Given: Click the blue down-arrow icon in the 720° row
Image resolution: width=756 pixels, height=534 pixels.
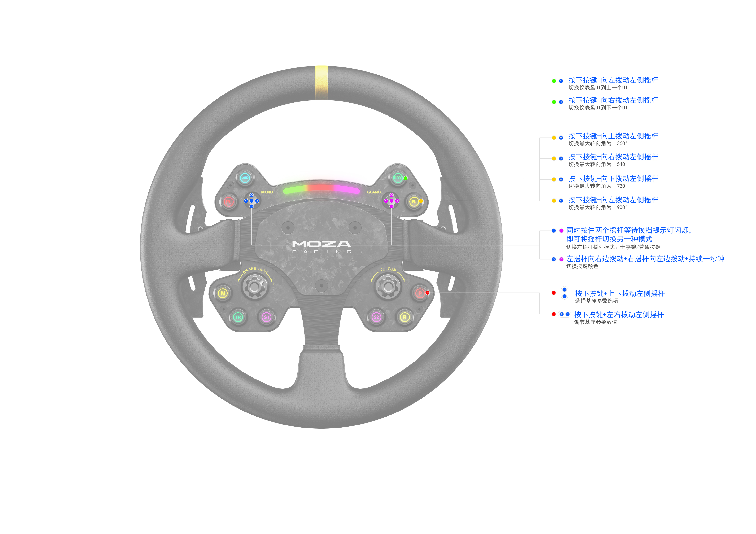Looking at the screenshot, I should tap(561, 180).
